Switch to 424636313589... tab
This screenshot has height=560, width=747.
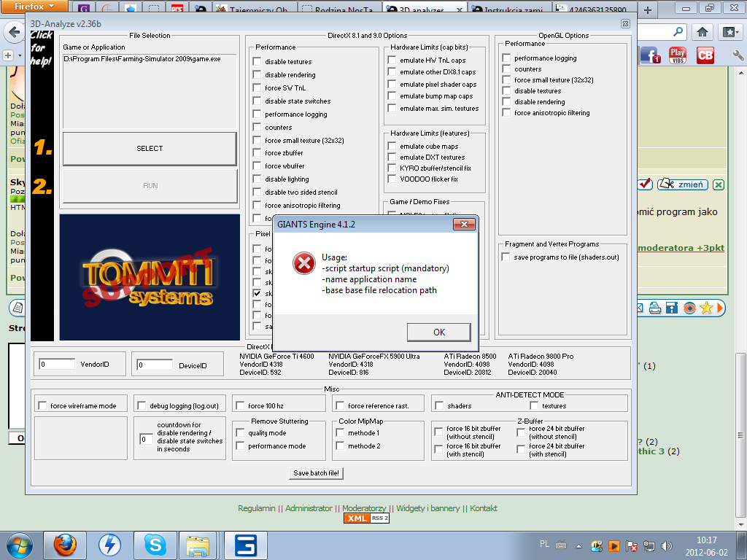click(593, 9)
